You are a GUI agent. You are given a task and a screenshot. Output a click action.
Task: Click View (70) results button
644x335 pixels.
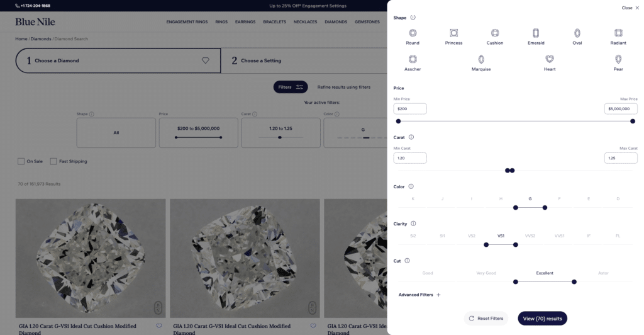coord(542,319)
